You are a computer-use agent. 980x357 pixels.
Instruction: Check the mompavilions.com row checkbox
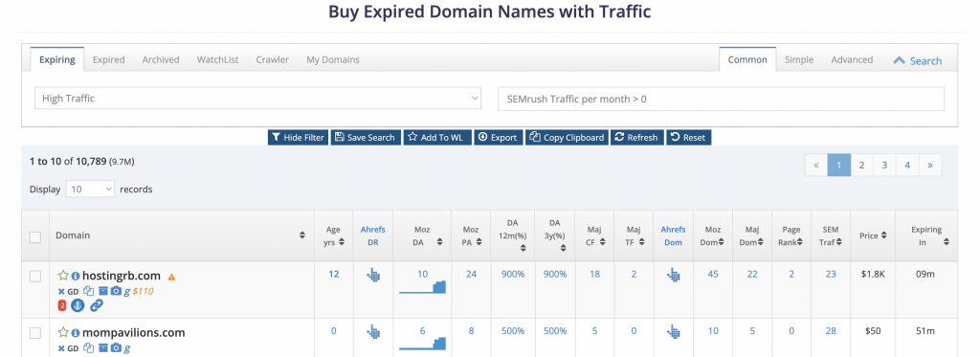point(35,333)
